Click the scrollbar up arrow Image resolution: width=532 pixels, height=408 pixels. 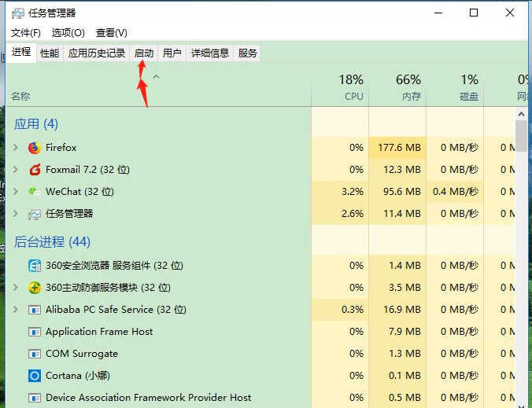[x=521, y=115]
